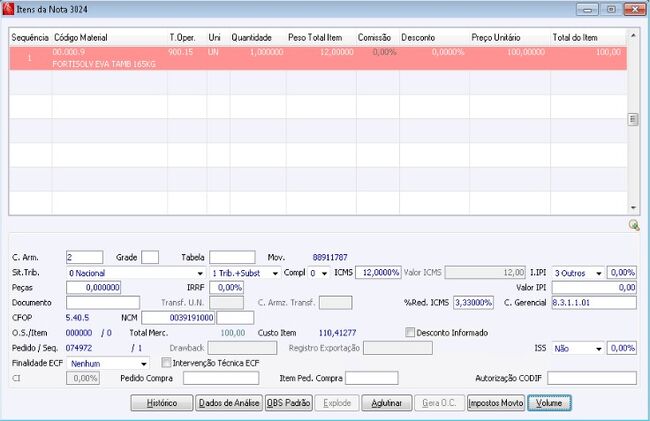
Task: Expand the ISS 'Não' dropdown
Action: tap(599, 348)
